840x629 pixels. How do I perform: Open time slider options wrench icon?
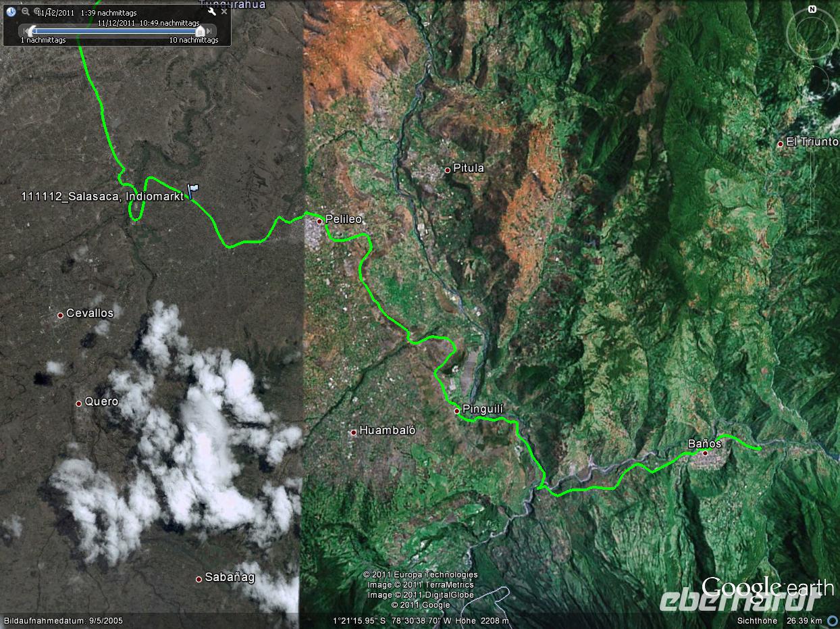click(x=211, y=11)
